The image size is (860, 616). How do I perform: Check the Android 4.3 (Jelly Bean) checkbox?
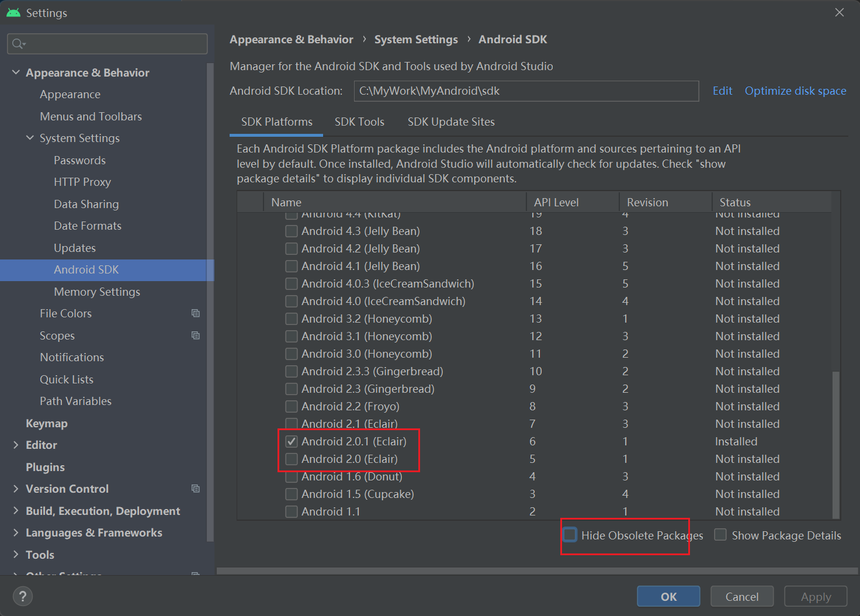coord(291,231)
